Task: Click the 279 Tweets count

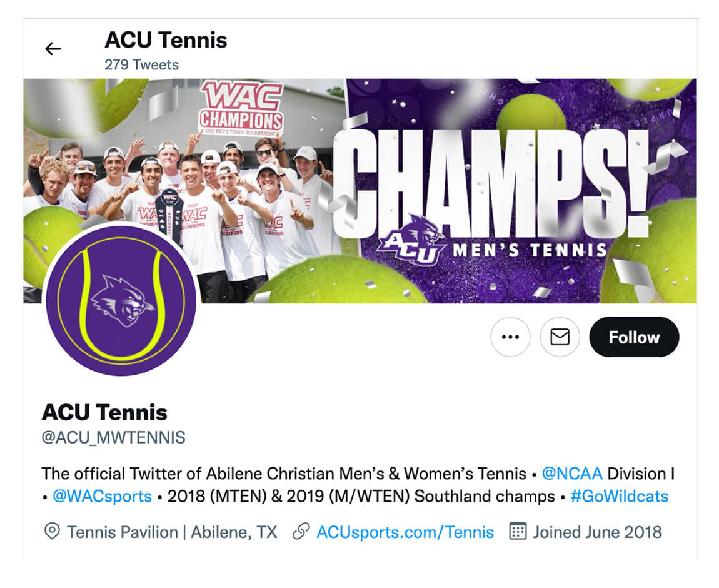Action: [141, 65]
